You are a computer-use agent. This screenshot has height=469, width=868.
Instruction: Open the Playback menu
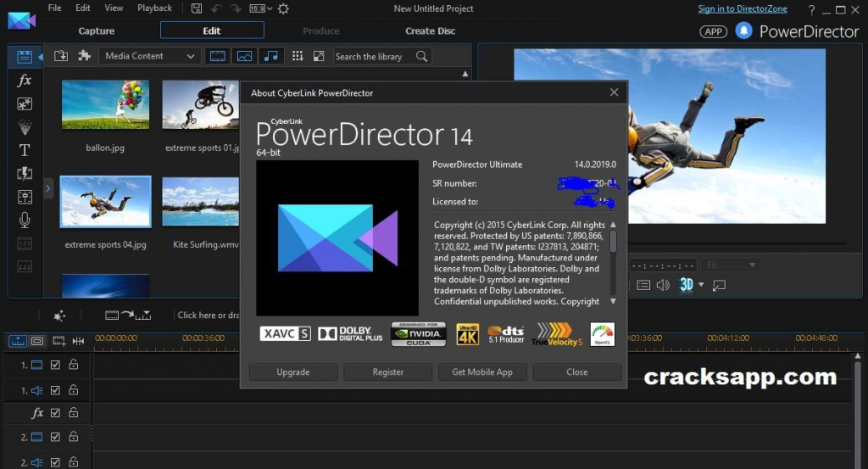click(154, 8)
